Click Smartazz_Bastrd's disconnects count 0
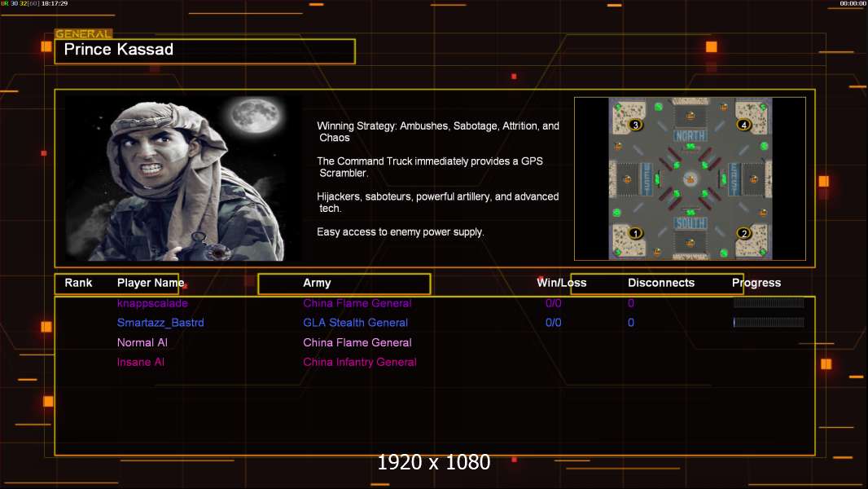Viewport: 868px width, 489px height. click(x=631, y=322)
